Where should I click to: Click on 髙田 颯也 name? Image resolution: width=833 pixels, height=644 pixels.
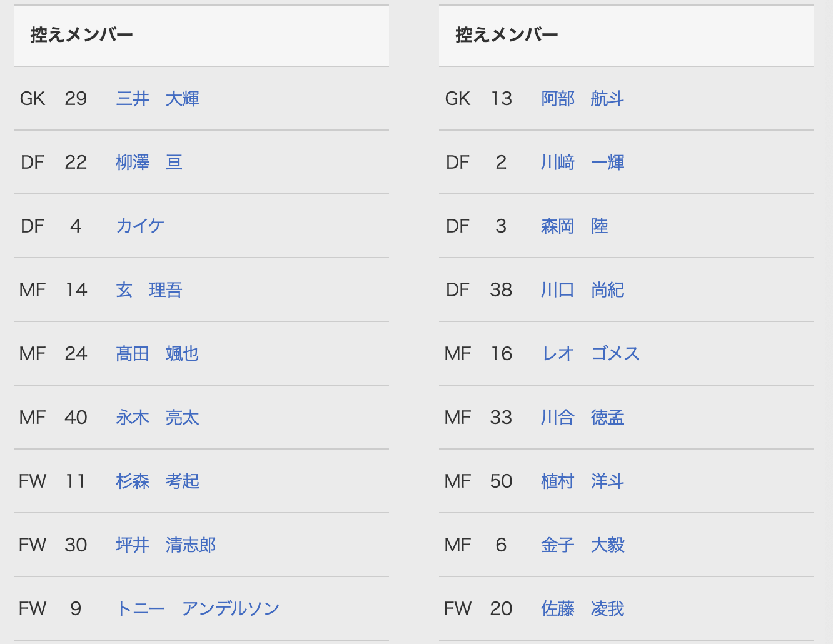(157, 354)
